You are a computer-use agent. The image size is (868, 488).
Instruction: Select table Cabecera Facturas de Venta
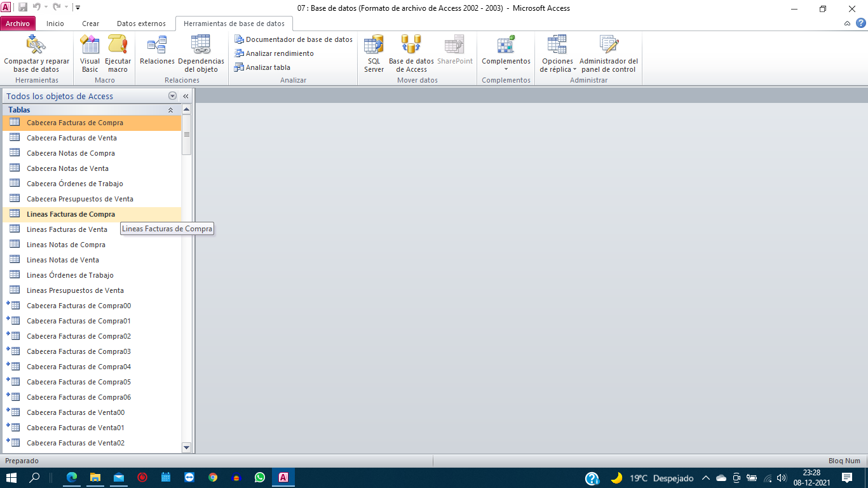coord(92,138)
